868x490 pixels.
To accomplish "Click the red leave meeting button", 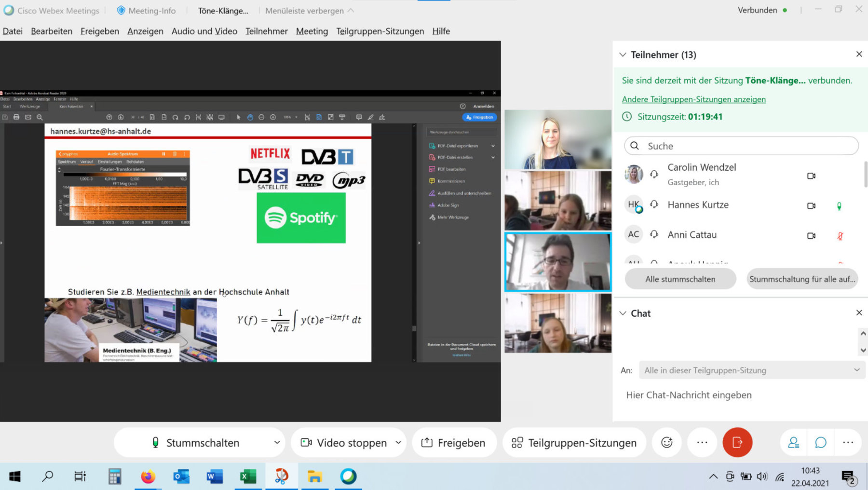I will (737, 442).
